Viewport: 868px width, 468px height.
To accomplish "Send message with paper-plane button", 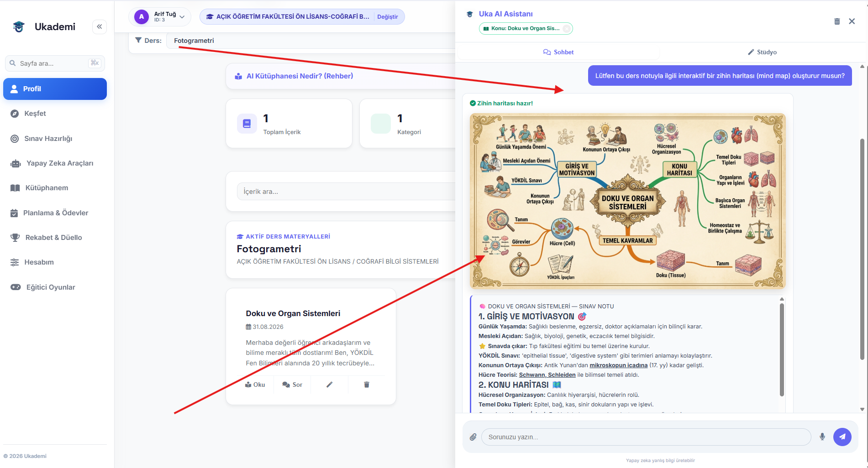I will coord(842,437).
